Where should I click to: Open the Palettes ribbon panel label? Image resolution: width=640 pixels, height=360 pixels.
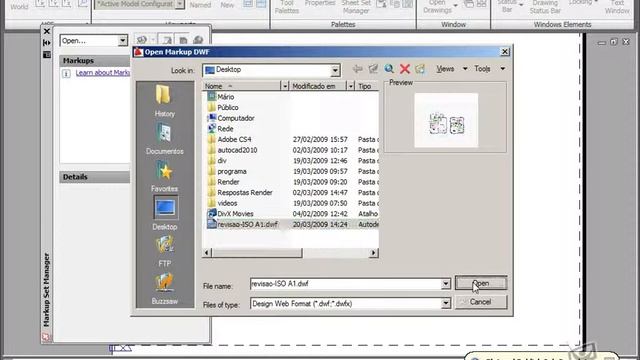coord(343,24)
